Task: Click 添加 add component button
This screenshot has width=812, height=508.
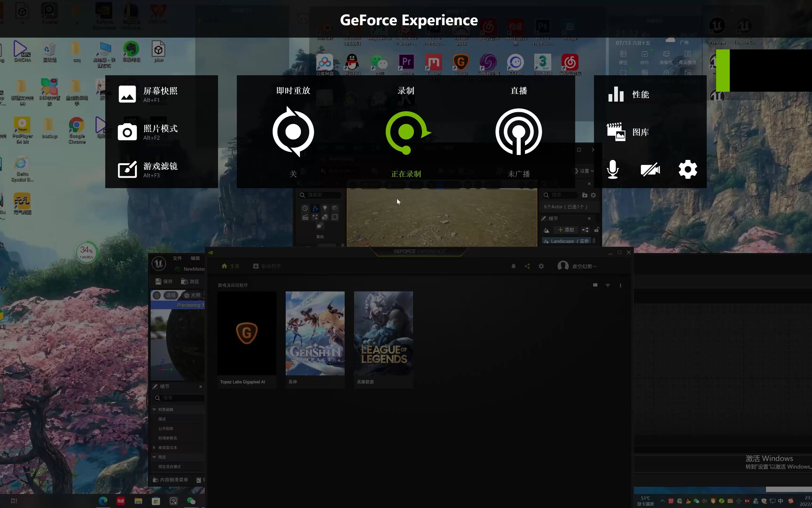Action: 566,230
